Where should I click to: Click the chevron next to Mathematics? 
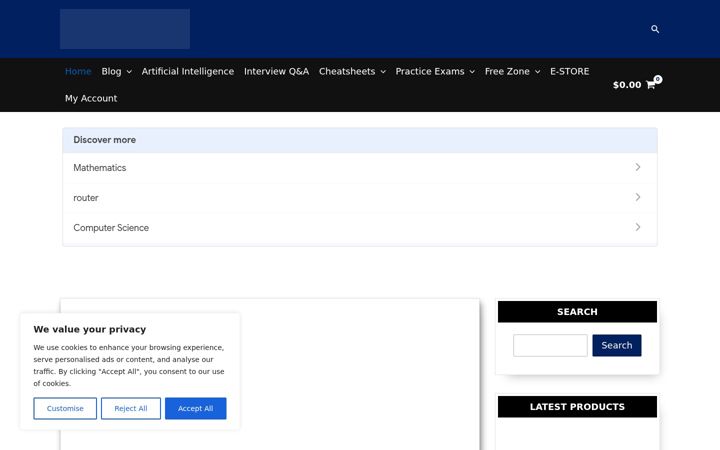(x=638, y=167)
